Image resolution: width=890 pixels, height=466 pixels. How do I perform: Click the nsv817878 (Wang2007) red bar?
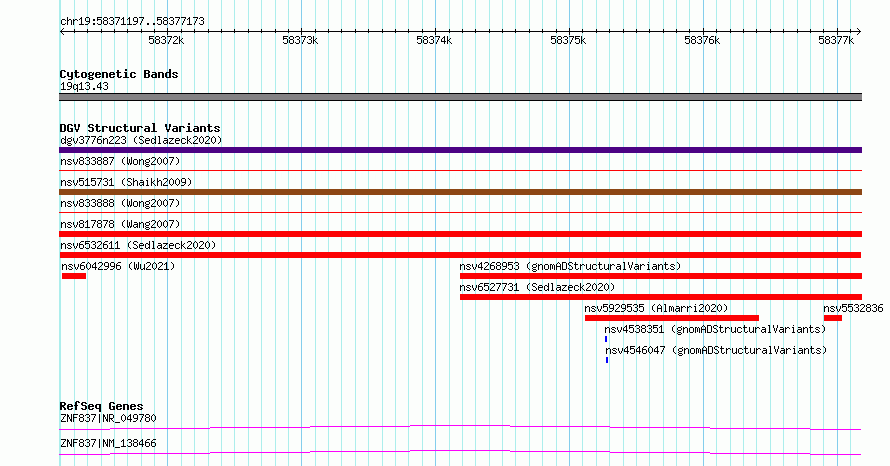click(x=460, y=234)
